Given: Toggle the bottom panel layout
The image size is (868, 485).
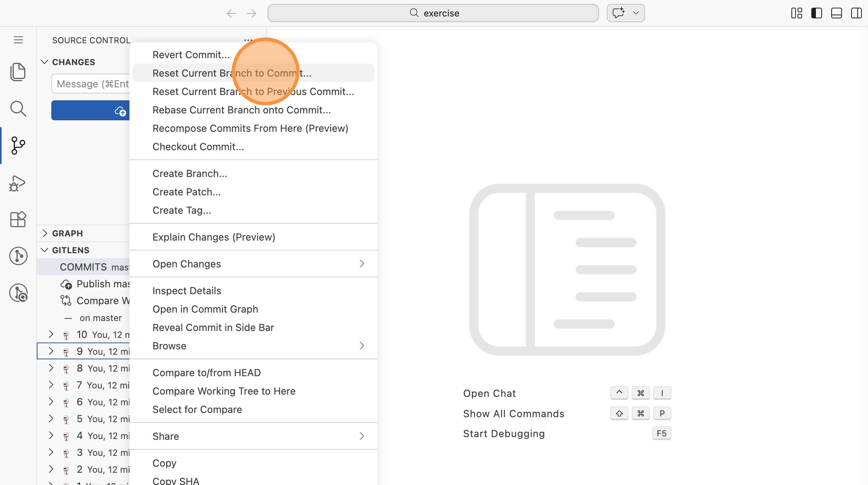Looking at the screenshot, I should coord(836,13).
